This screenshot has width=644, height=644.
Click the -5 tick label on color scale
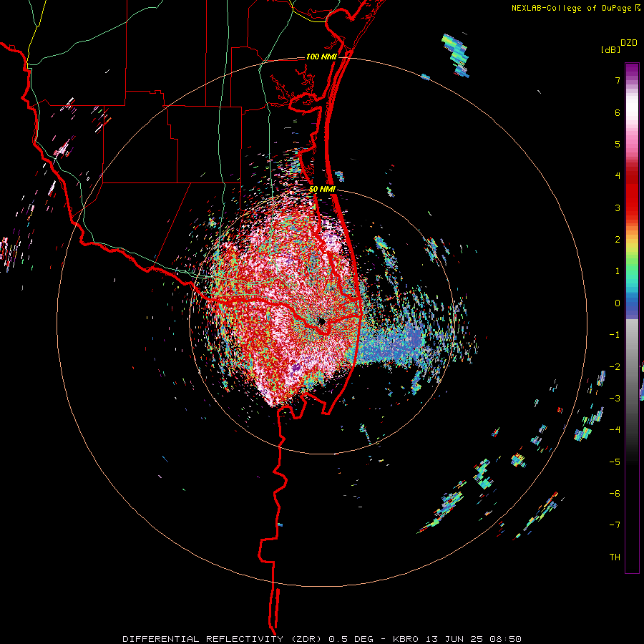[615, 462]
